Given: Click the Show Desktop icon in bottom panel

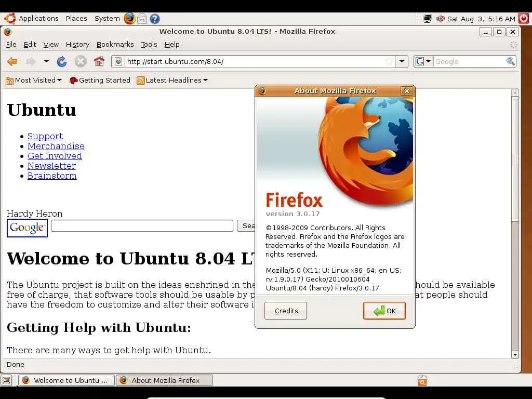Looking at the screenshot, I should tap(6, 380).
